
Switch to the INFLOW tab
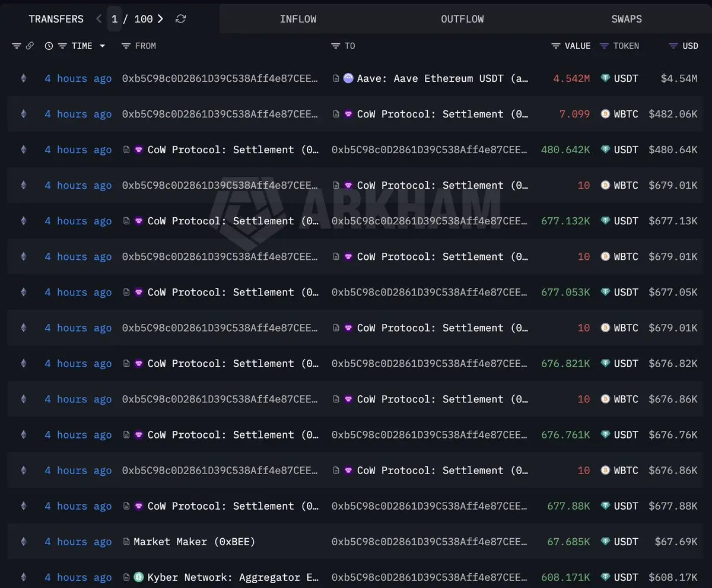tap(298, 19)
